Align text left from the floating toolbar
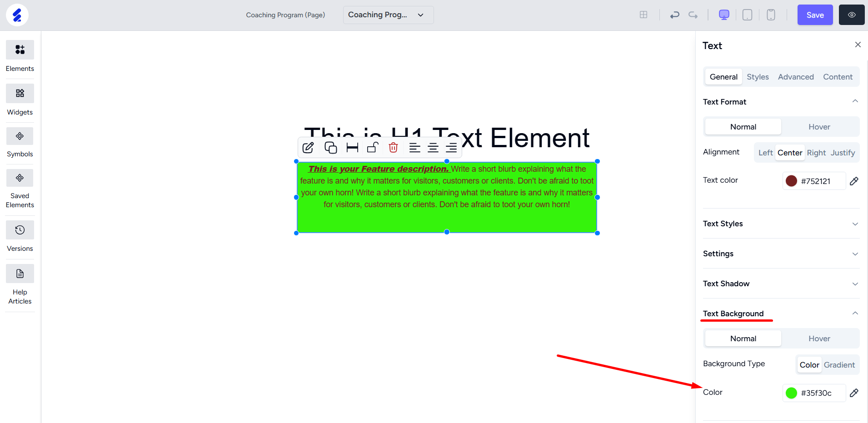The height and width of the screenshot is (423, 868). point(414,148)
